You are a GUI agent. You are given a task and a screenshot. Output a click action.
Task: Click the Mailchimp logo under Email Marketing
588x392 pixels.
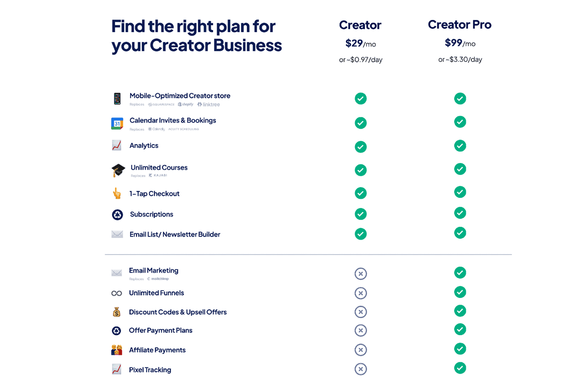158,279
